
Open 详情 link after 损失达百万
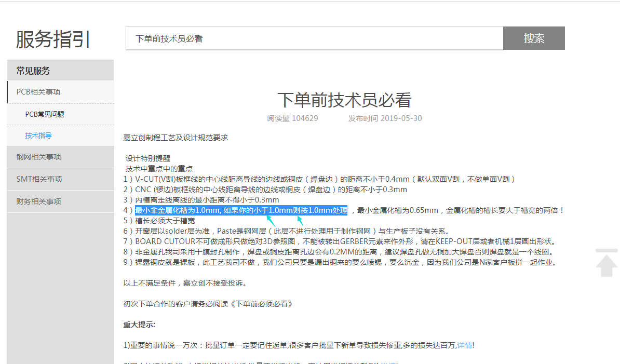point(465,345)
